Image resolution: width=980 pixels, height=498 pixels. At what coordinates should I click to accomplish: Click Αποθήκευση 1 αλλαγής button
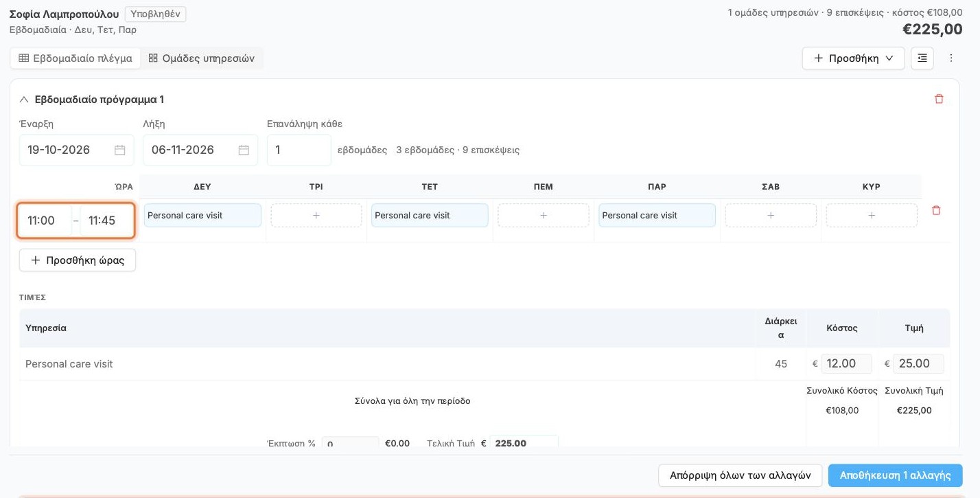[x=895, y=475]
